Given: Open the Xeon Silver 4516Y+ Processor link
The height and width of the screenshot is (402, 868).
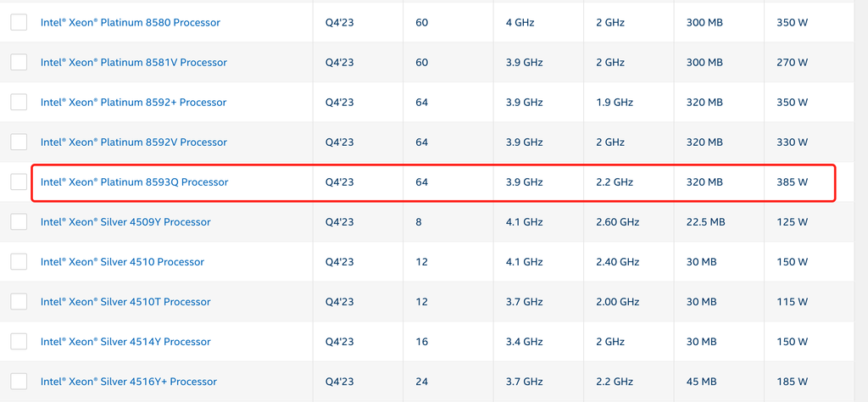Looking at the screenshot, I should click(x=129, y=382).
